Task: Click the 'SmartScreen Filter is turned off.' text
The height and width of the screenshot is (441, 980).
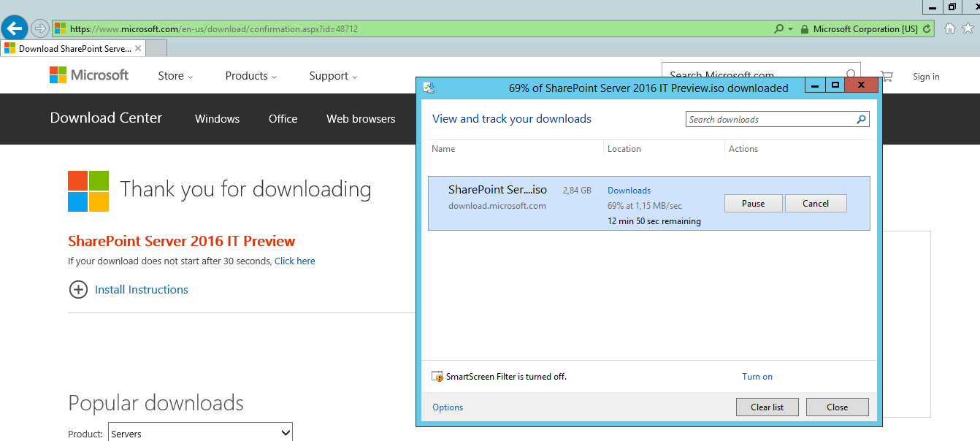Action: click(x=506, y=377)
